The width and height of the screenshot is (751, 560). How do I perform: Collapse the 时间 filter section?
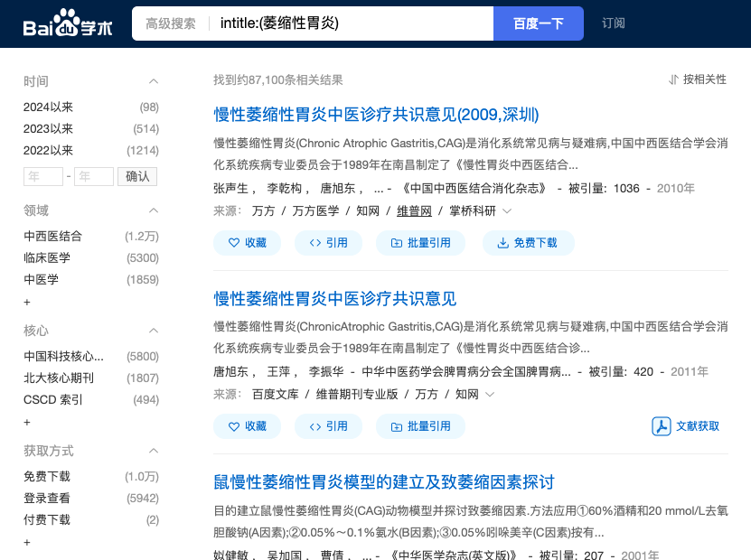pos(154,81)
